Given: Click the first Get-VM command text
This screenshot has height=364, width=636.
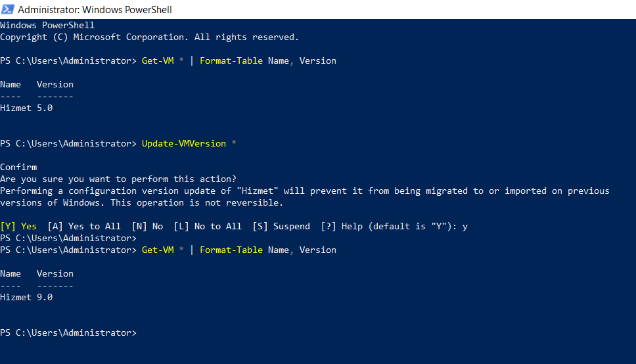Looking at the screenshot, I should click(158, 60).
